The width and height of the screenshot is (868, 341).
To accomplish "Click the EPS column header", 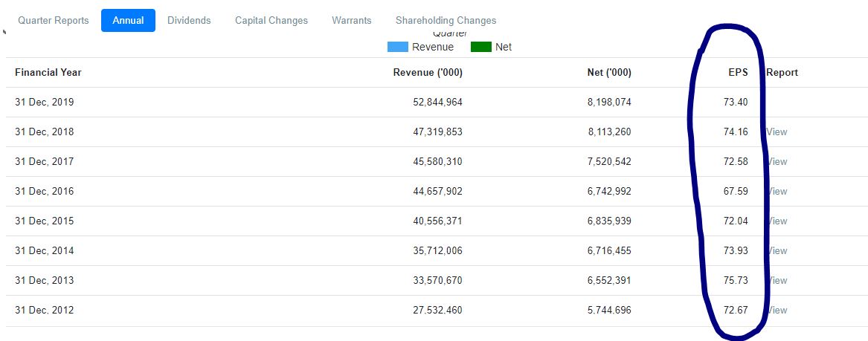I will point(738,73).
